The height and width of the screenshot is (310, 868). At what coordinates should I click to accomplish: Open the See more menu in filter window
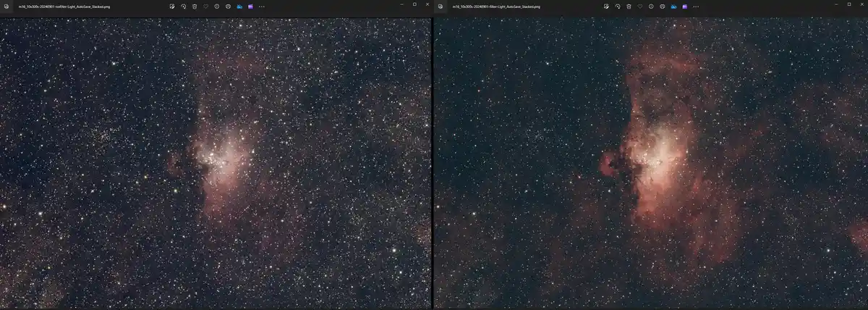[696, 7]
